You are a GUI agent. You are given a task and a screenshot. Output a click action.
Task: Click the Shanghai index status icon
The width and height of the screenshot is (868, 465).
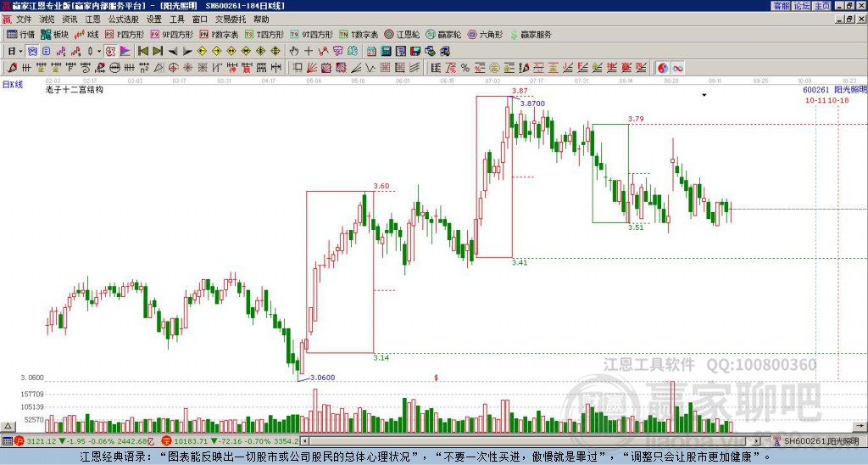[x=19, y=441]
